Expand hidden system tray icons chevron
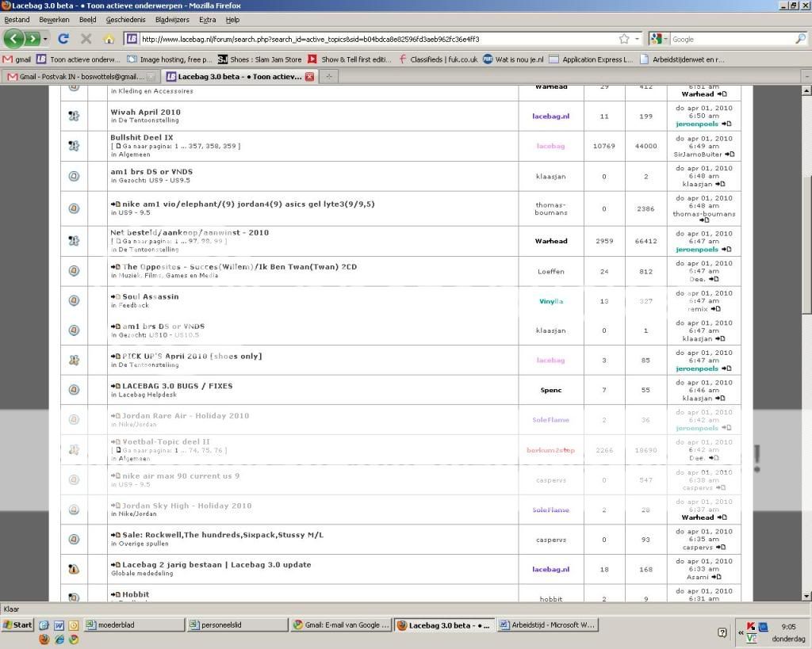The width and height of the screenshot is (812, 649). 741,632
